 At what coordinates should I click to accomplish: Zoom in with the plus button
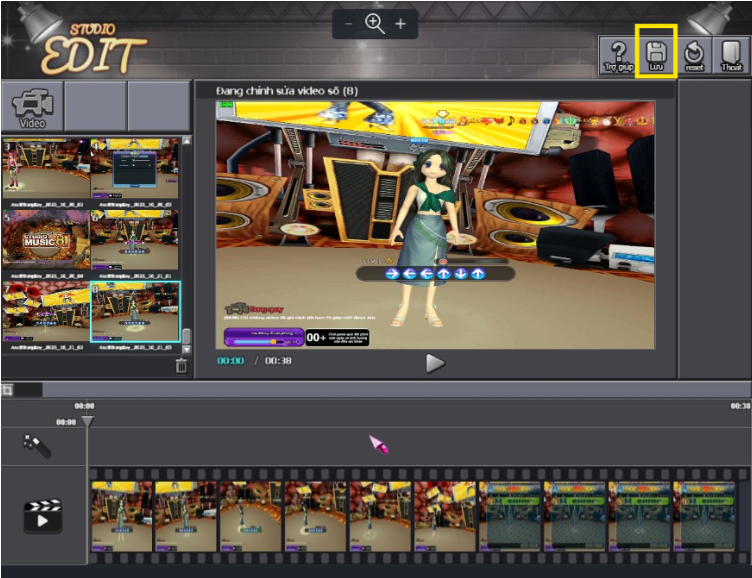[x=401, y=24]
